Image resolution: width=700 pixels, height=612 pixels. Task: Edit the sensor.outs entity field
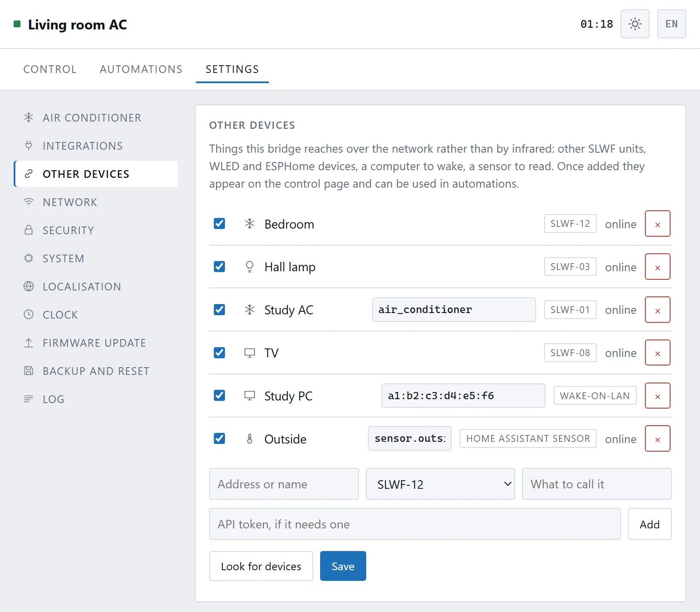410,438
